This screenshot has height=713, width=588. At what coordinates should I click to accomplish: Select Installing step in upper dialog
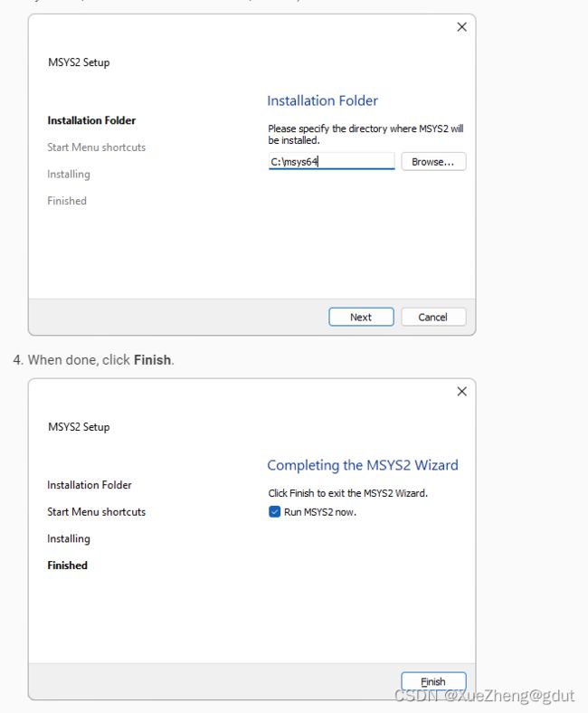click(69, 174)
